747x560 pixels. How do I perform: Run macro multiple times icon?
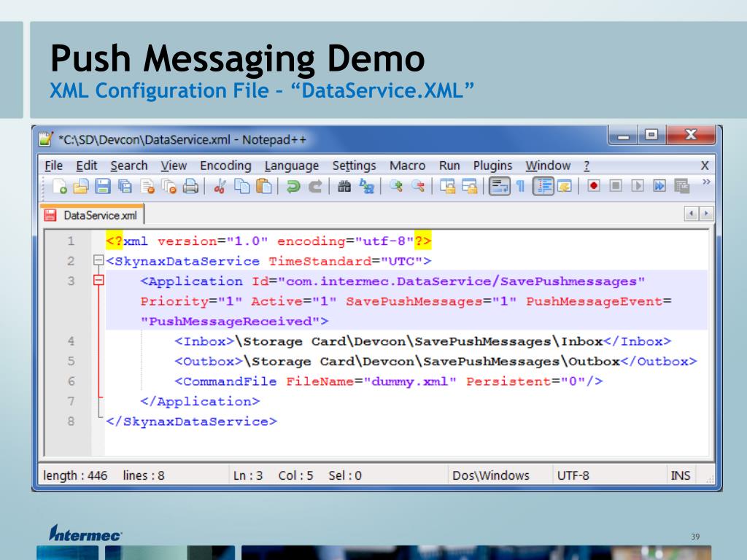tap(659, 186)
